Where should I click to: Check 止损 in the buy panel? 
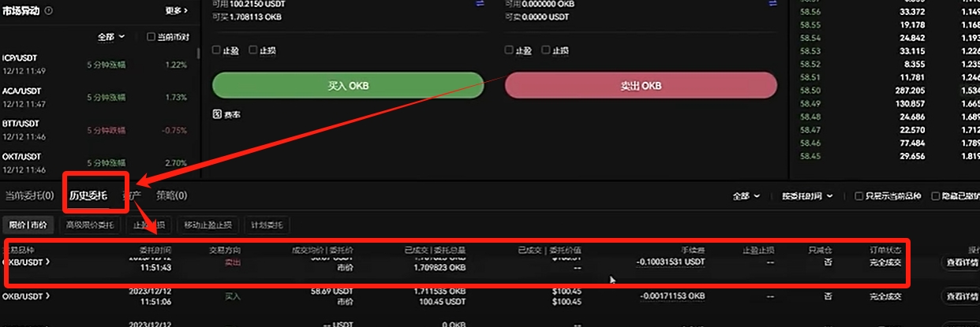(253, 50)
